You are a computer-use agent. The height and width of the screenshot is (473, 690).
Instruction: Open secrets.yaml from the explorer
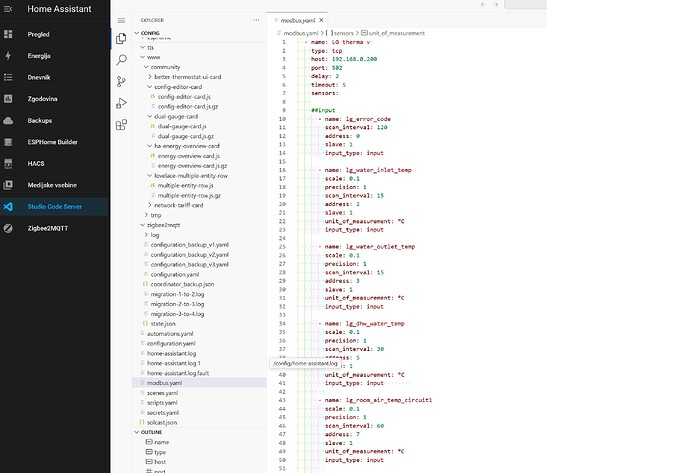(x=162, y=412)
